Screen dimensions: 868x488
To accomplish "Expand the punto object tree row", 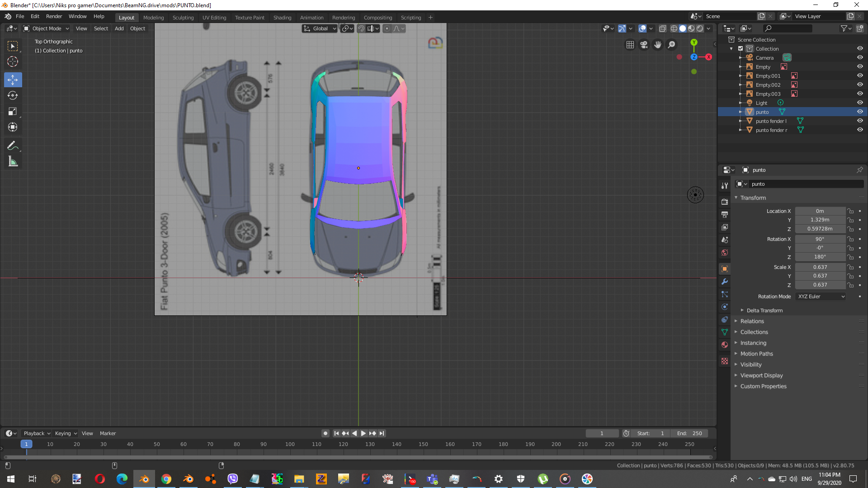I will 740,112.
